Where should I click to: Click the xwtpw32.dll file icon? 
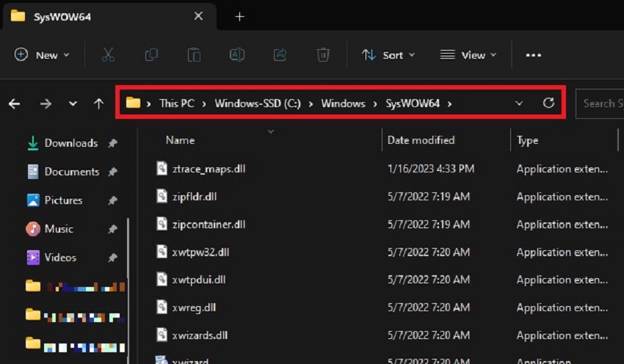click(x=162, y=252)
